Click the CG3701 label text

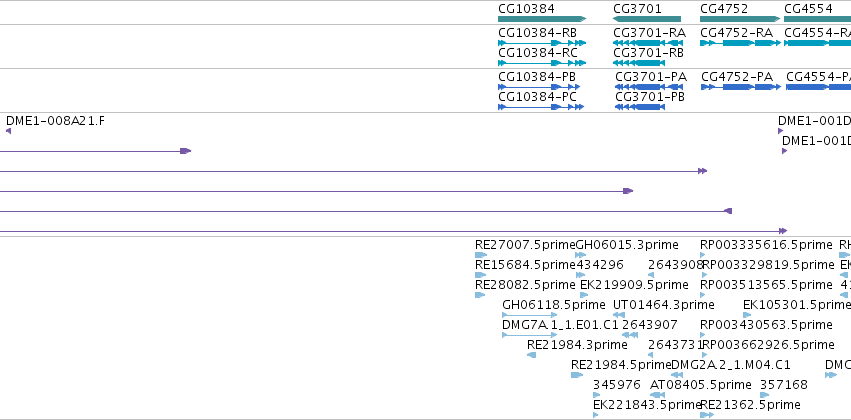tap(638, 8)
